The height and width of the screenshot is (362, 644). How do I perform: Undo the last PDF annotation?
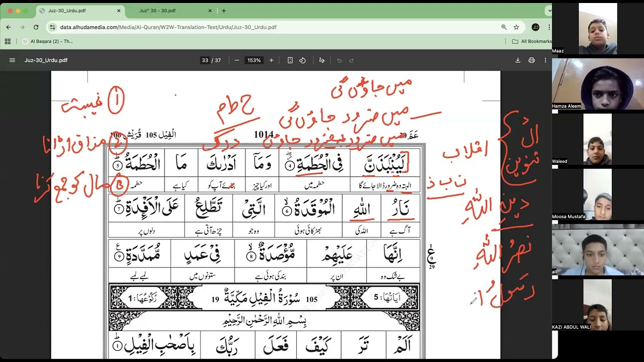coord(339,60)
